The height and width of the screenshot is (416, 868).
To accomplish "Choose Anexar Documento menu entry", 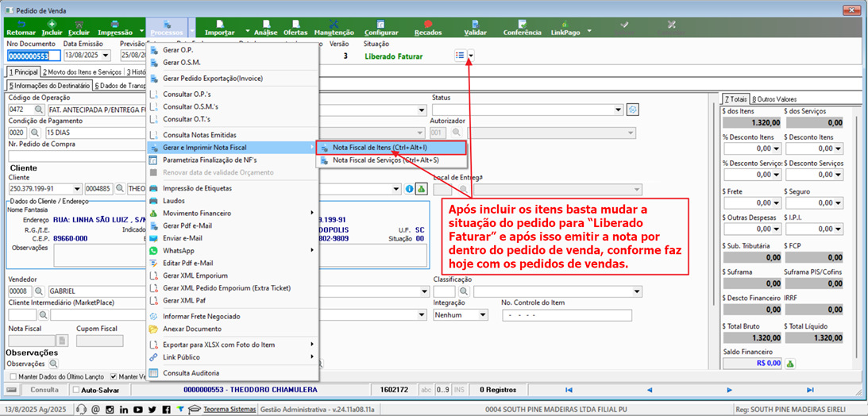I will 233,329.
